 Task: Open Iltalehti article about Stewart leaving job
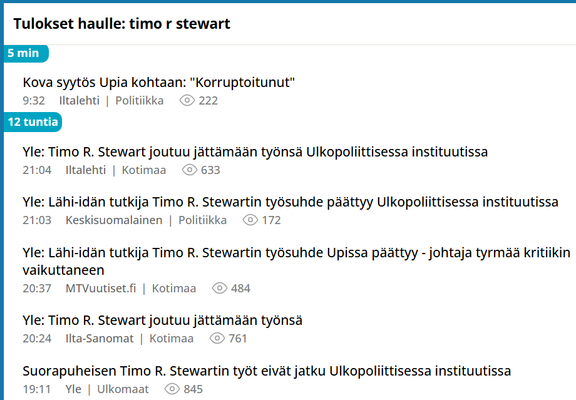pyautogui.click(x=255, y=152)
